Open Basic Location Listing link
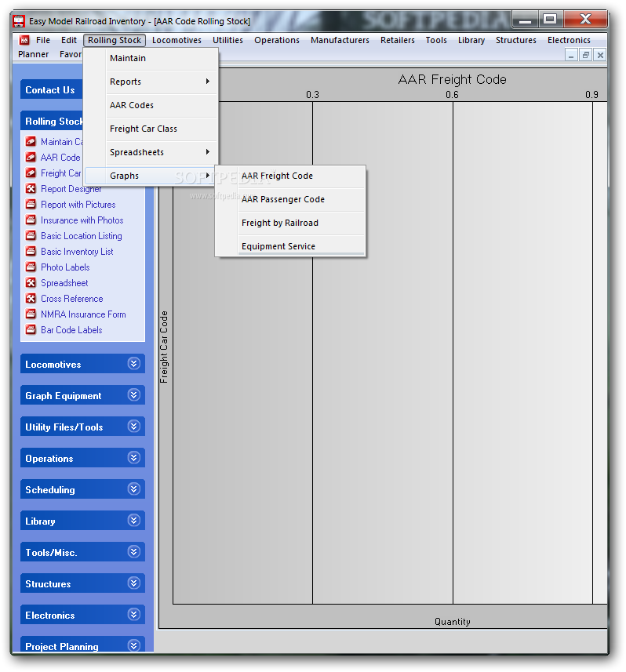 coord(81,236)
